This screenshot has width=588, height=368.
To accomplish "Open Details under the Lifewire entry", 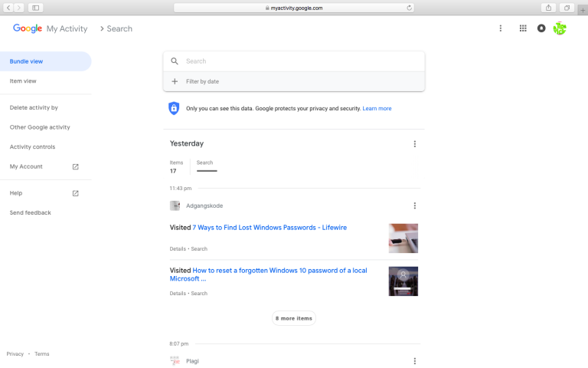I will point(178,249).
